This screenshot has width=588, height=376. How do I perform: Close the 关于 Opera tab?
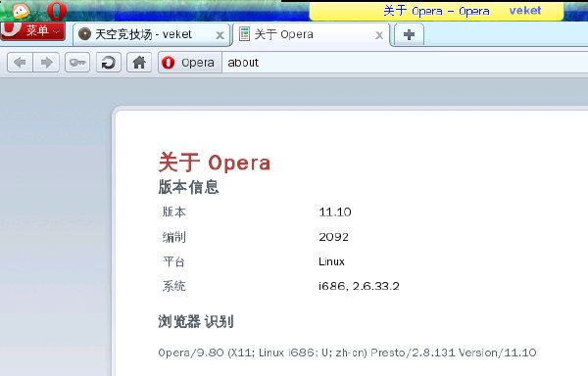point(379,35)
